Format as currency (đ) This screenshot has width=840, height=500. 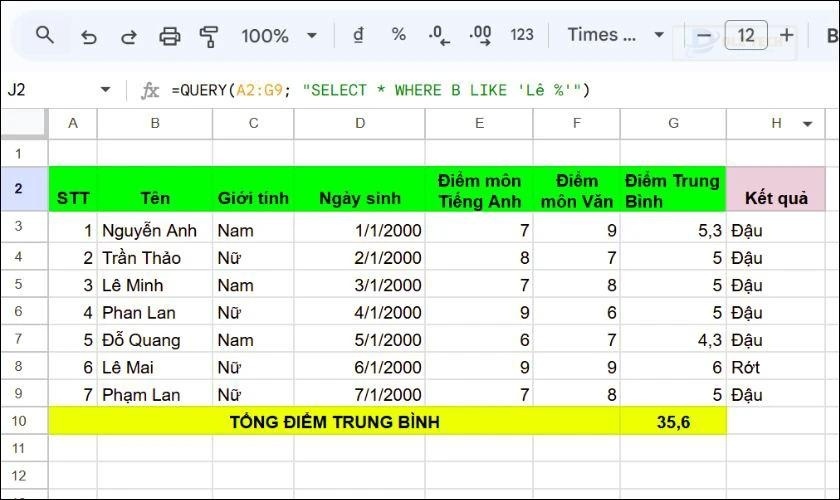point(358,35)
